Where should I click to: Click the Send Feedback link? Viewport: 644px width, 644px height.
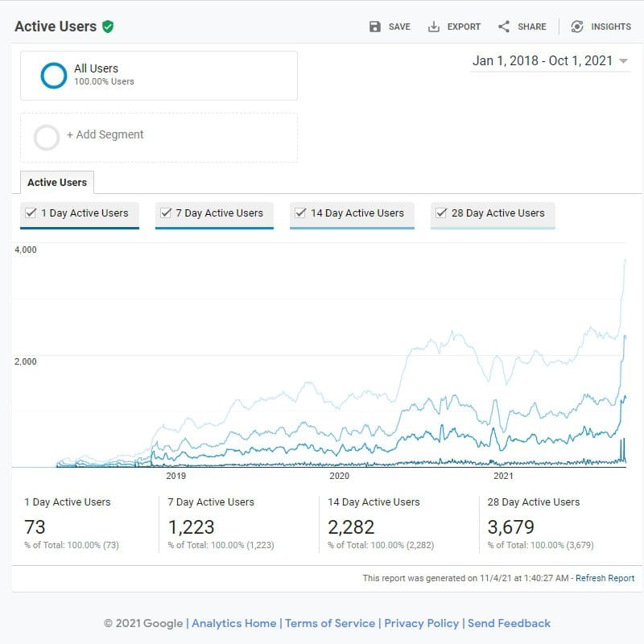pos(509,623)
